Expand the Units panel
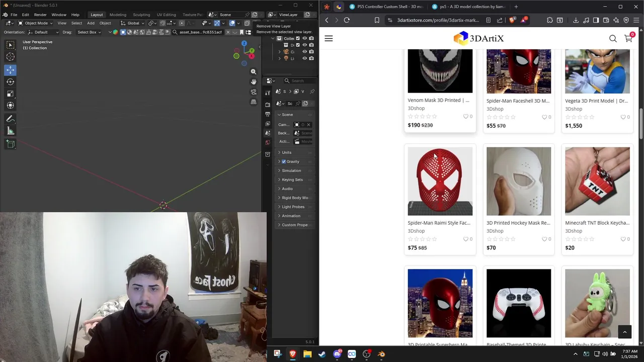Image resolution: width=644 pixels, height=362 pixels. (x=294, y=152)
